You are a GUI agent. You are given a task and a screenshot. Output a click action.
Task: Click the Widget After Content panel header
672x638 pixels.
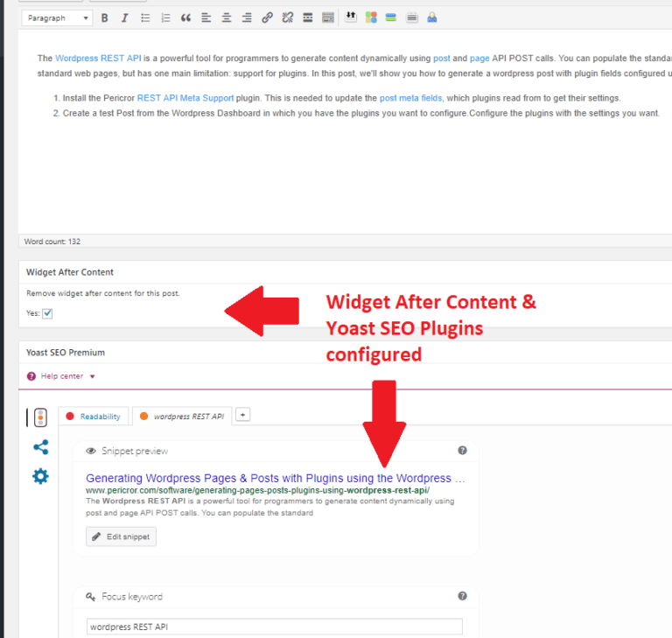pyautogui.click(x=345, y=272)
